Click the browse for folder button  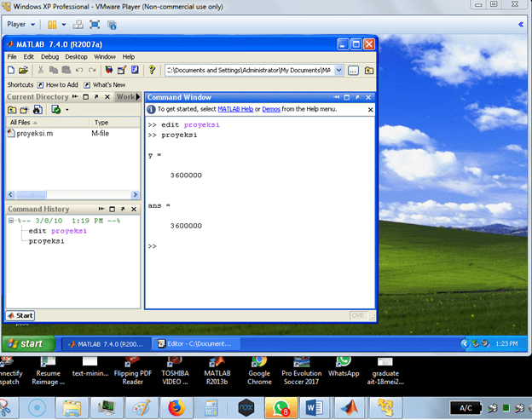(x=354, y=70)
